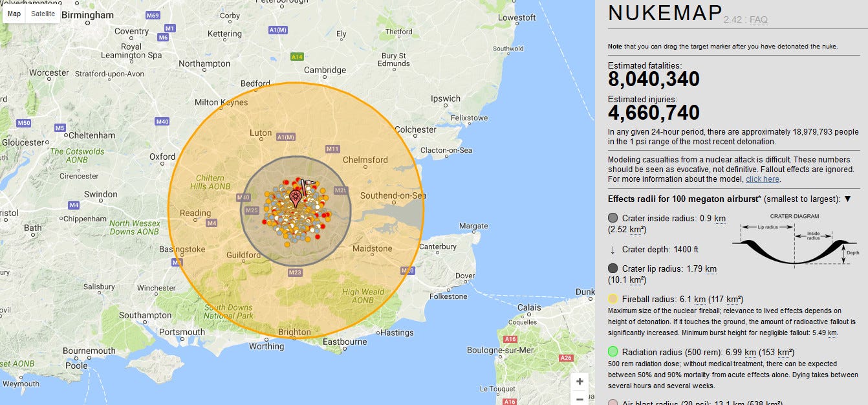Viewport: 868px width, 405px height.
Task: Click the estimated injuries number 4,660,740
Action: pos(654,113)
